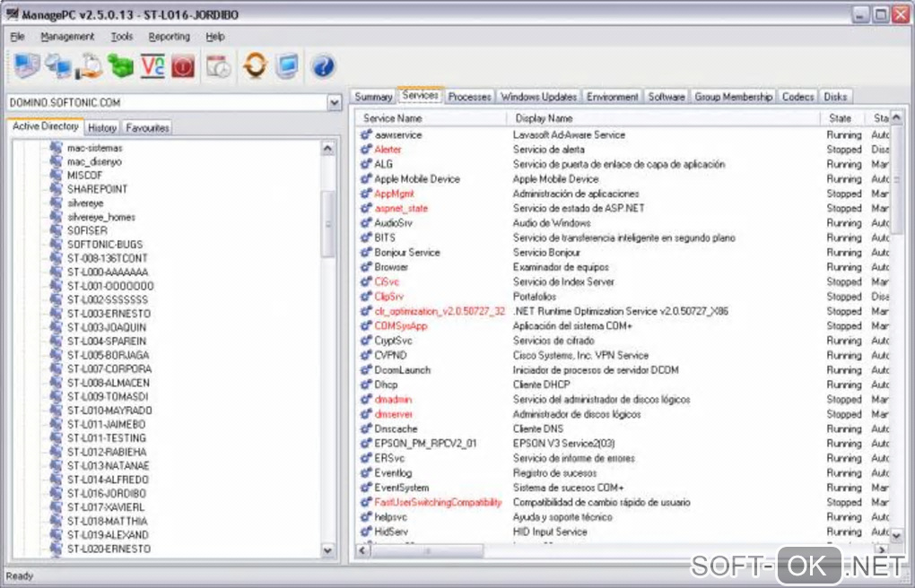Screen dimensions: 915x588
Task: Select the EPSON_PM_RPCV2_01 service row
Action: [623, 444]
